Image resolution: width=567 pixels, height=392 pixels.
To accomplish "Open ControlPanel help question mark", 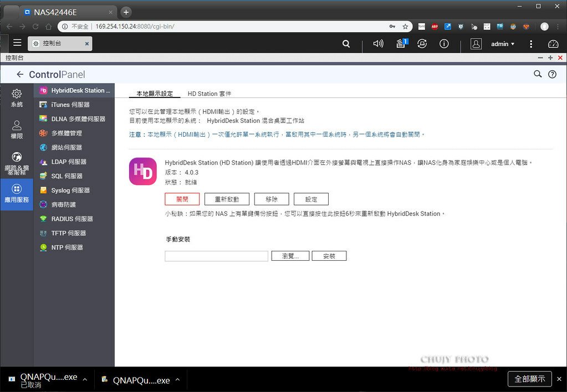I will pyautogui.click(x=552, y=74).
